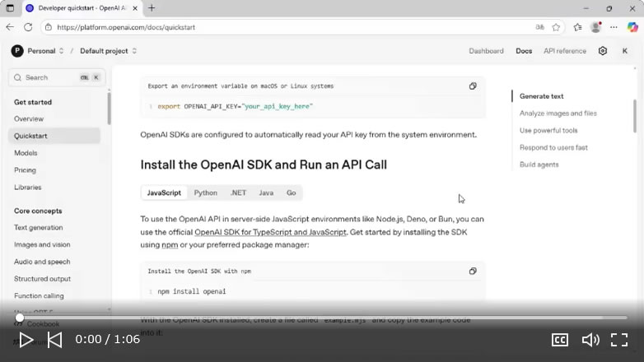Viewport: 644px width, 362px height.
Task: Open the favorites list icon
Action: (577, 27)
